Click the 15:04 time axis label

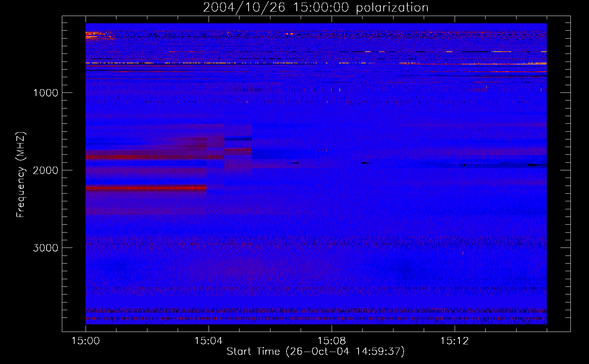[x=208, y=341]
